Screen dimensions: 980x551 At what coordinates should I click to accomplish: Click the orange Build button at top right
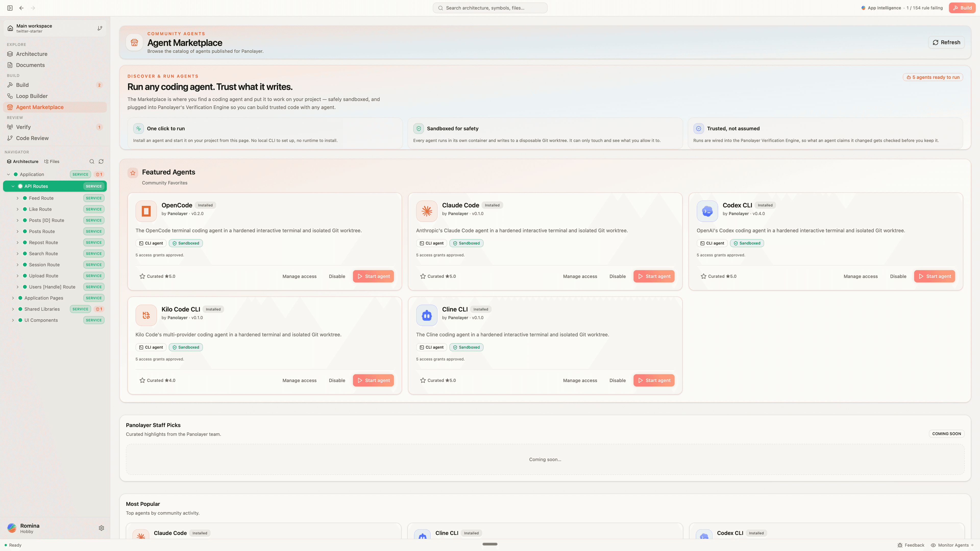[x=962, y=8]
